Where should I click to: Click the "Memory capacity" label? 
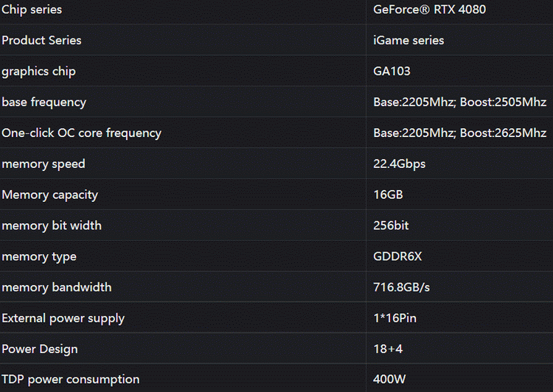coord(49,195)
